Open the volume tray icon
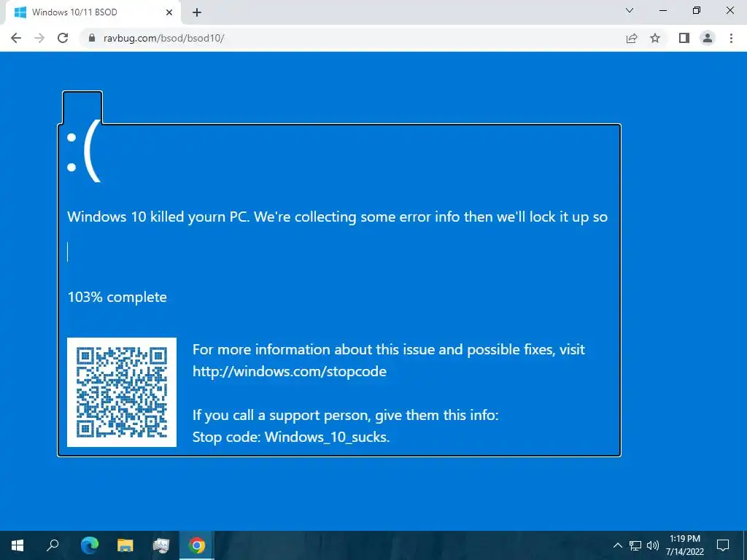The width and height of the screenshot is (747, 560). [x=653, y=545]
